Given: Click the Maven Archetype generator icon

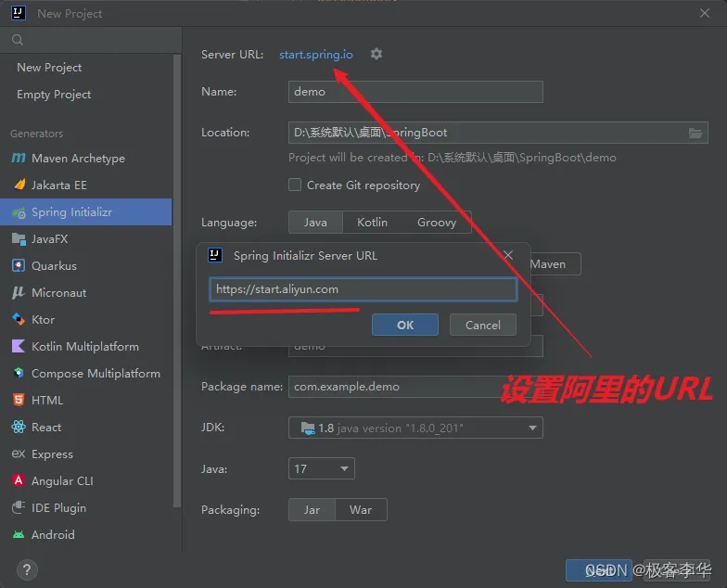Looking at the screenshot, I should click(19, 158).
